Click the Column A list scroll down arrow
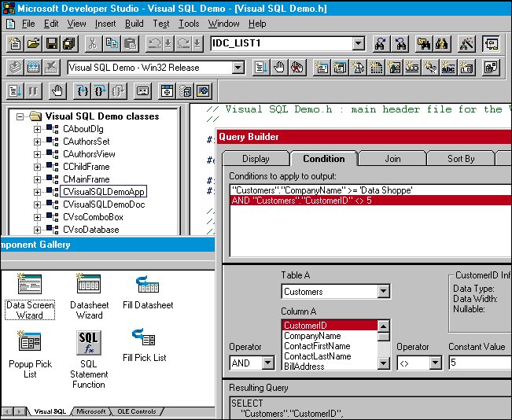This screenshot has height=420, width=512. point(383,363)
